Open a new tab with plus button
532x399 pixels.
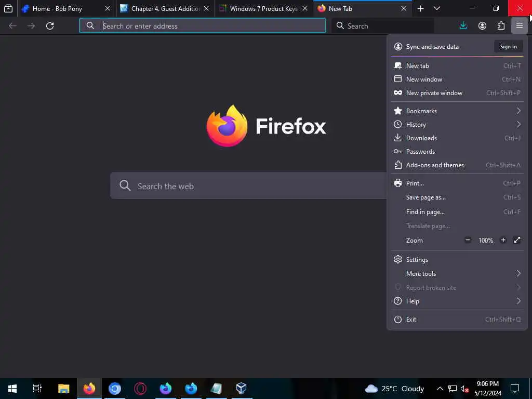(x=420, y=8)
